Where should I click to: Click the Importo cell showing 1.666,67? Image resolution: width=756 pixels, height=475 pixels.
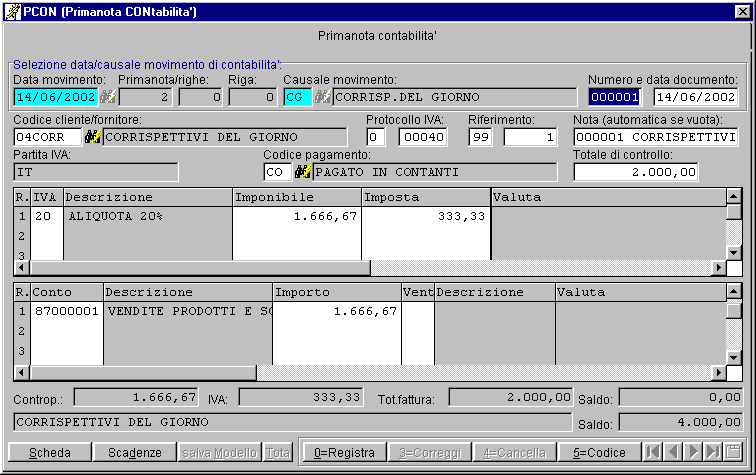tap(336, 312)
